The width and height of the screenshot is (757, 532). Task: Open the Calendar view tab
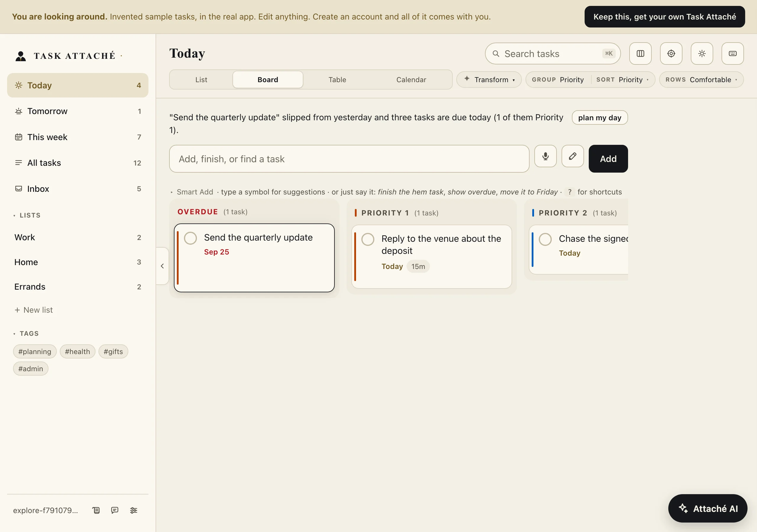pyautogui.click(x=411, y=80)
